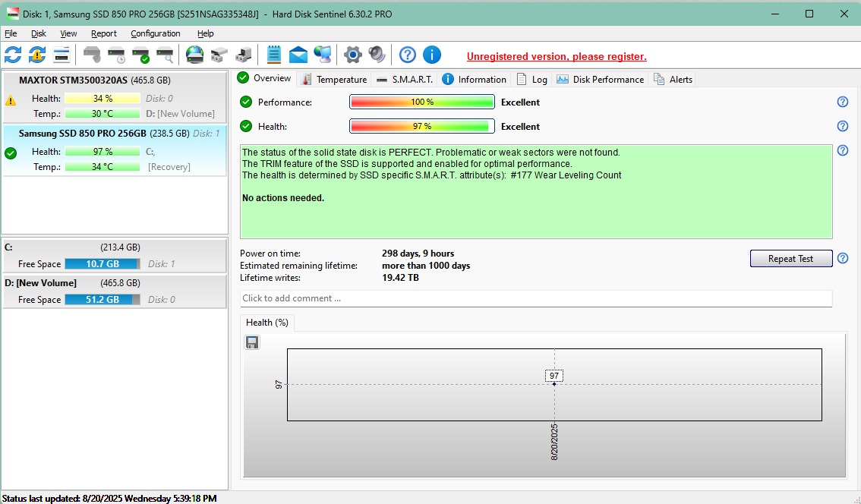Click the speaker sound toolbar icon
The width and height of the screenshot is (861, 504).
(x=377, y=55)
